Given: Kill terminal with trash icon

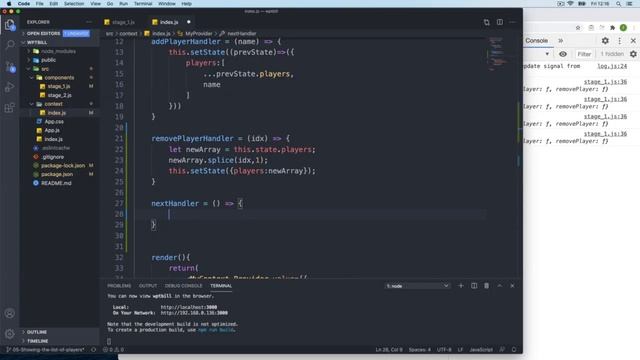Looking at the screenshot, I should pyautogui.click(x=487, y=286).
